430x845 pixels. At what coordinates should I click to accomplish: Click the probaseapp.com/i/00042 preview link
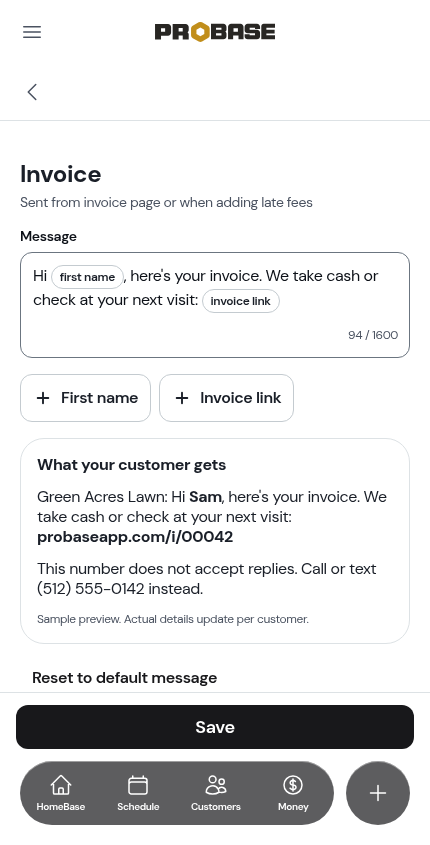(x=135, y=537)
